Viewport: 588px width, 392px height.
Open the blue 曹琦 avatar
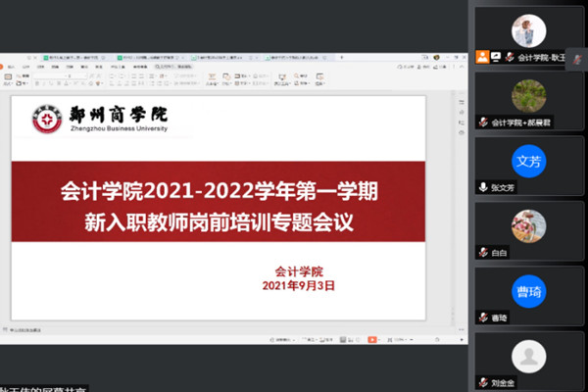pos(529,291)
